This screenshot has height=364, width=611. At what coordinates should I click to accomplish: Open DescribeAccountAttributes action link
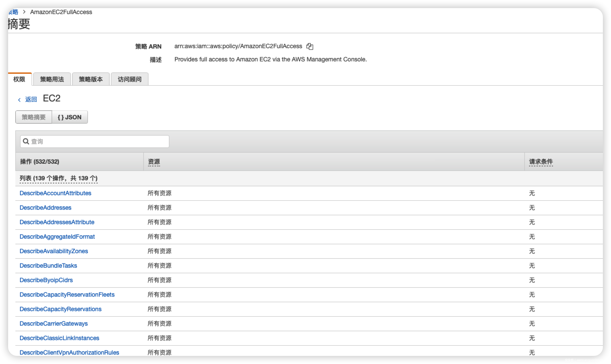pos(55,193)
